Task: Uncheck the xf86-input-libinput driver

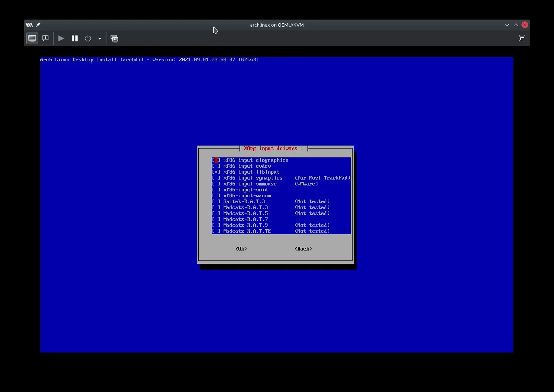Action: [216, 172]
